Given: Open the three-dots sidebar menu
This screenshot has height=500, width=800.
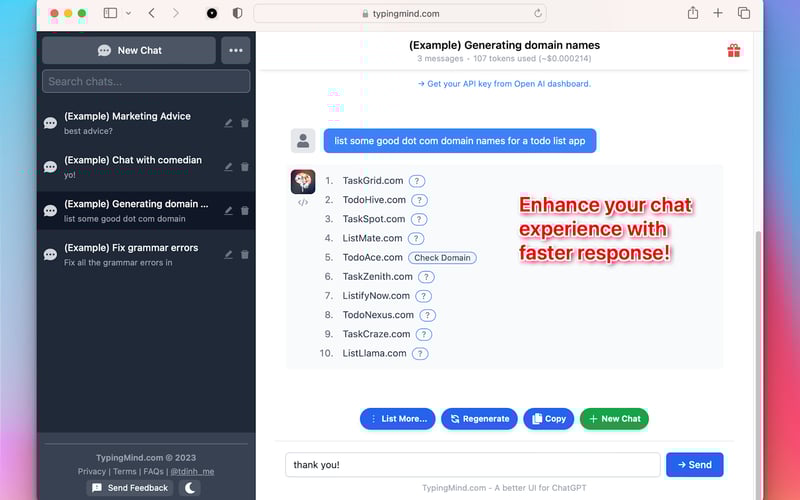Looking at the screenshot, I should click(236, 50).
